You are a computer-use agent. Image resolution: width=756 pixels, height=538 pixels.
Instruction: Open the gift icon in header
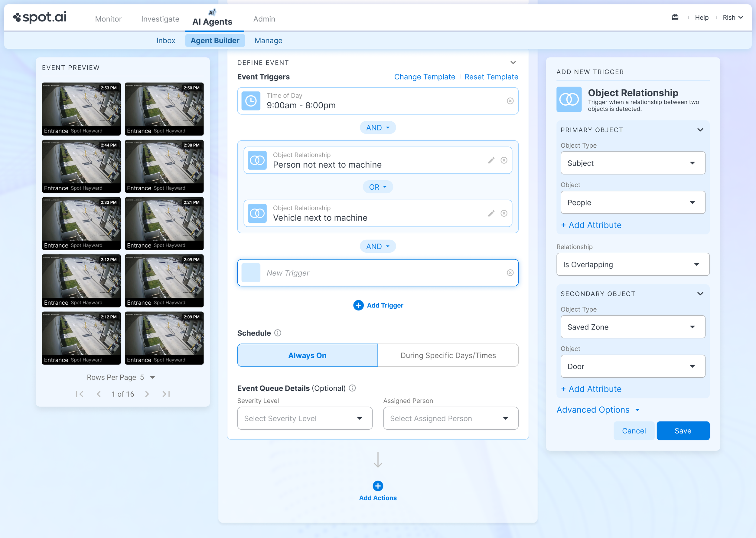pos(675,18)
